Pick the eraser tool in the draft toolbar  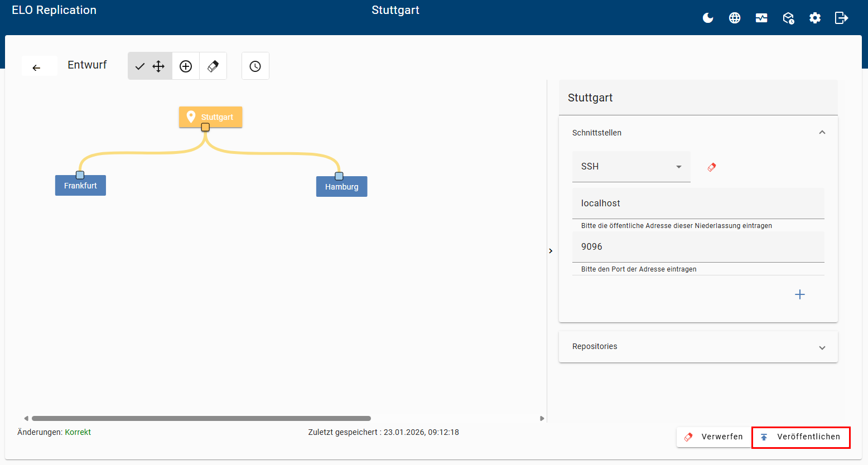click(x=213, y=66)
